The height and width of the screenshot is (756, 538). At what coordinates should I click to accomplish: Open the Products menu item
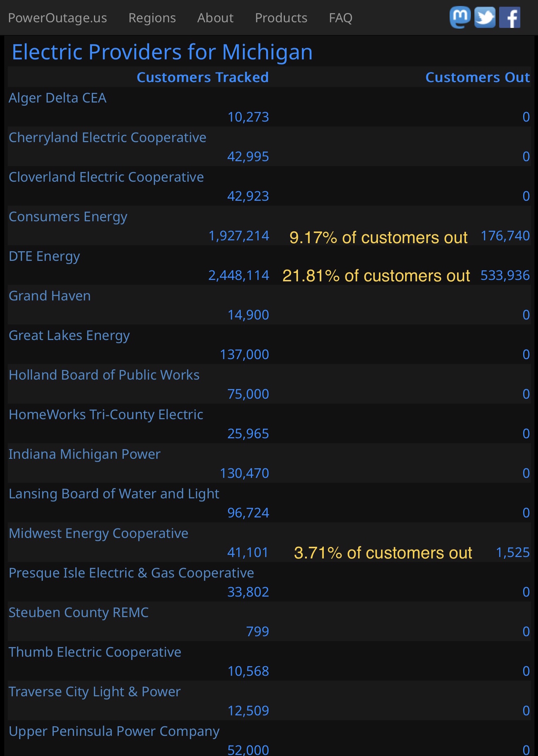281,18
